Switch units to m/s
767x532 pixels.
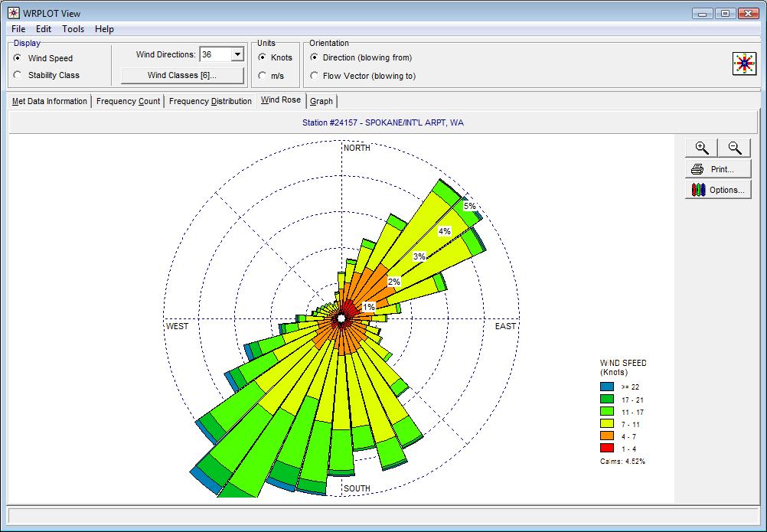(x=263, y=76)
